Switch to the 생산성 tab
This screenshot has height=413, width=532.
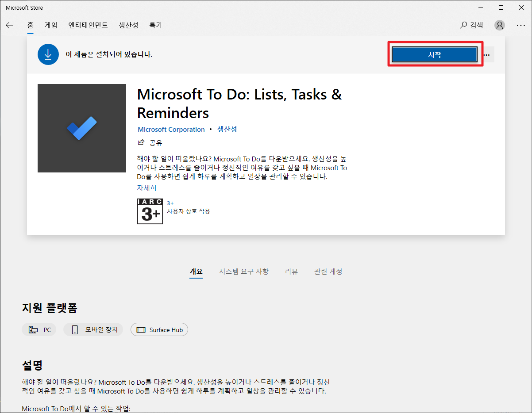(x=128, y=25)
